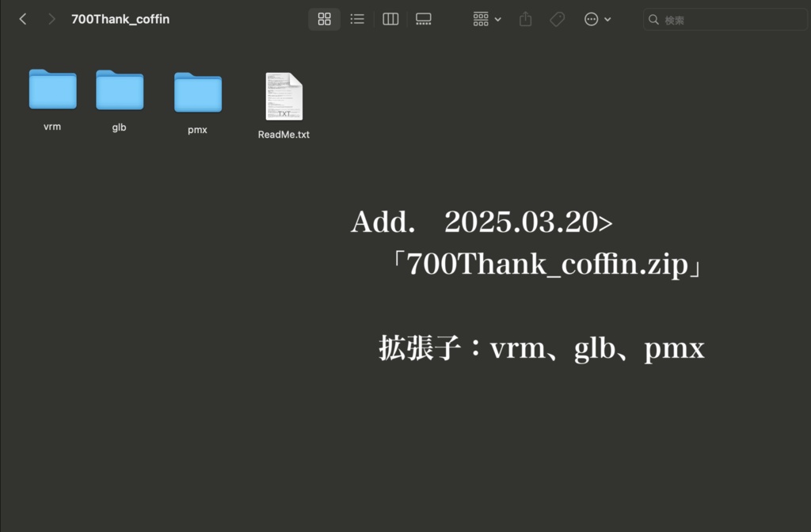Viewport: 811px width, 532px height.
Task: Switch to column view in the toolbar
Action: coord(390,18)
